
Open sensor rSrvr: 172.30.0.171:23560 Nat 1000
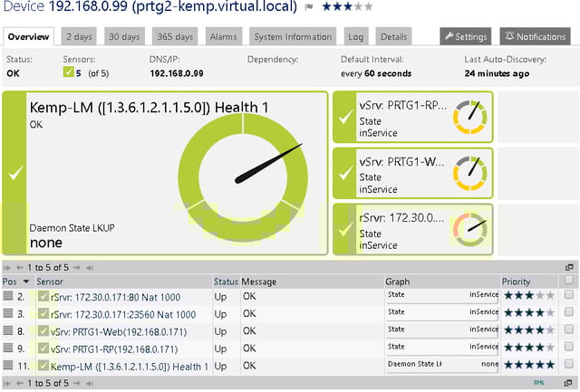coord(123,314)
